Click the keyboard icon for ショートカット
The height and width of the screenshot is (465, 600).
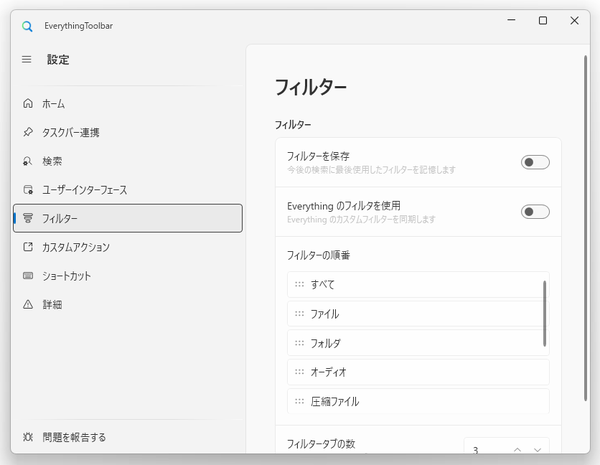click(28, 276)
